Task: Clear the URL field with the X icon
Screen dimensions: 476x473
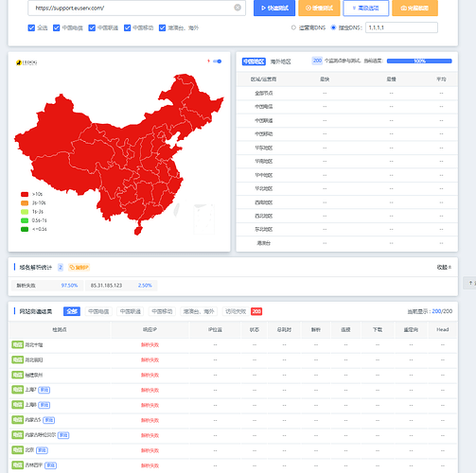Action: [x=238, y=8]
